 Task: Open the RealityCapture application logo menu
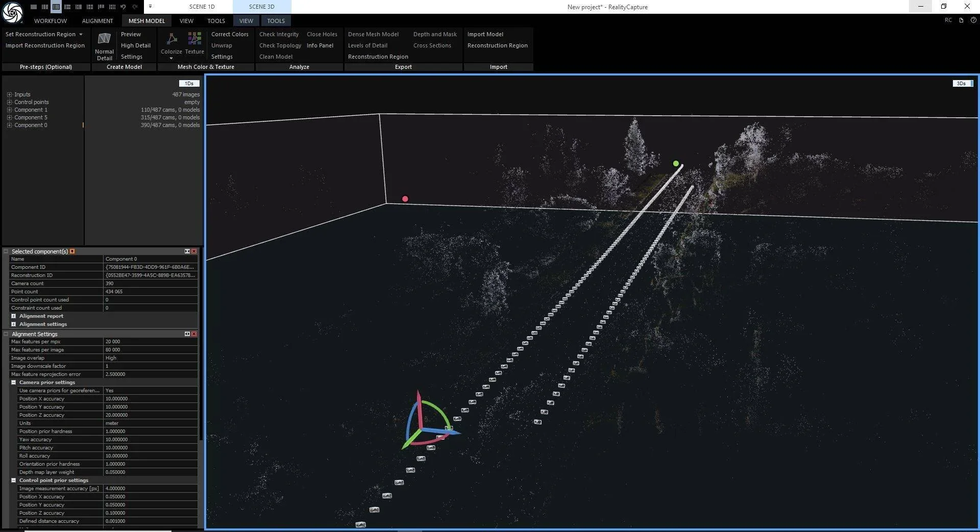[12, 12]
